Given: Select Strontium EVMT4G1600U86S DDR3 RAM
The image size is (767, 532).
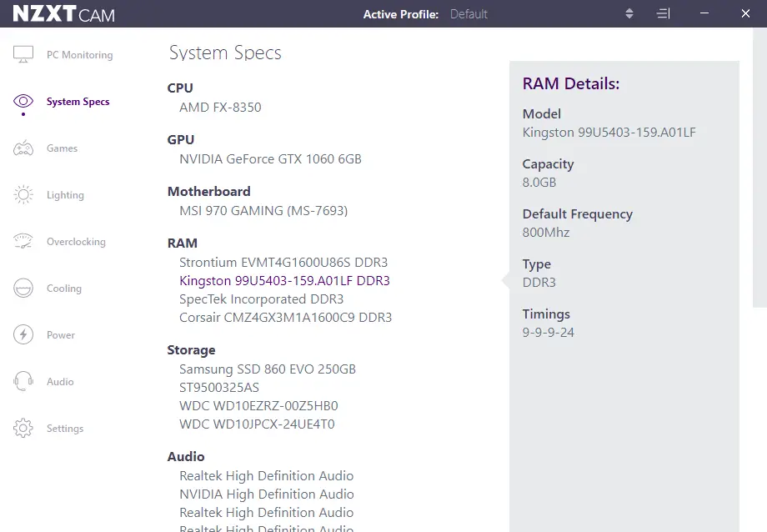Looking at the screenshot, I should (283, 263).
